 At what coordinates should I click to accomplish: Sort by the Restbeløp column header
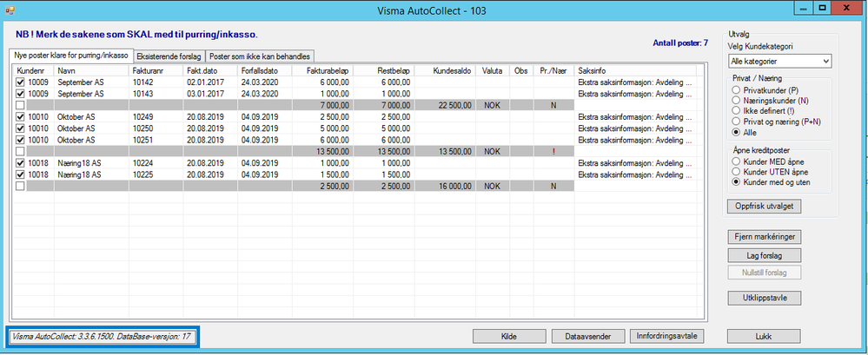[x=384, y=71]
